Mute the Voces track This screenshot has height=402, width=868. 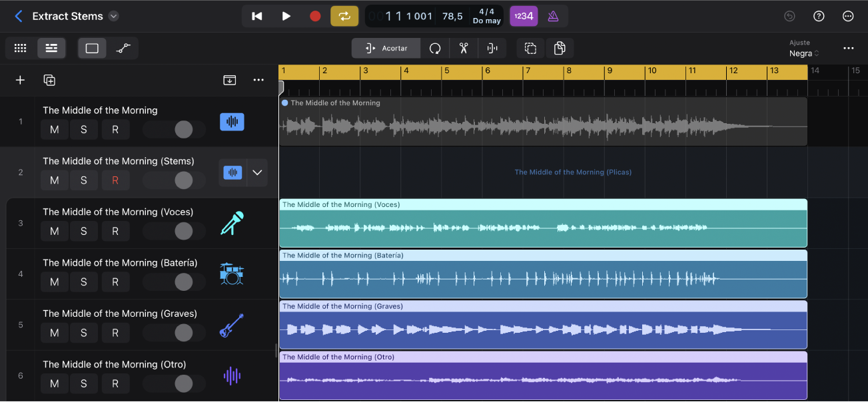[54, 231]
